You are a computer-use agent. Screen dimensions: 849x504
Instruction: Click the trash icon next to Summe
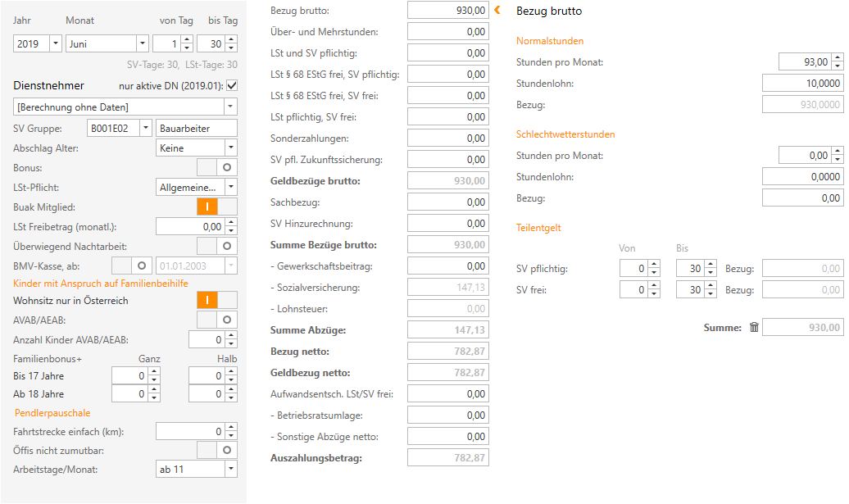pyautogui.click(x=754, y=327)
